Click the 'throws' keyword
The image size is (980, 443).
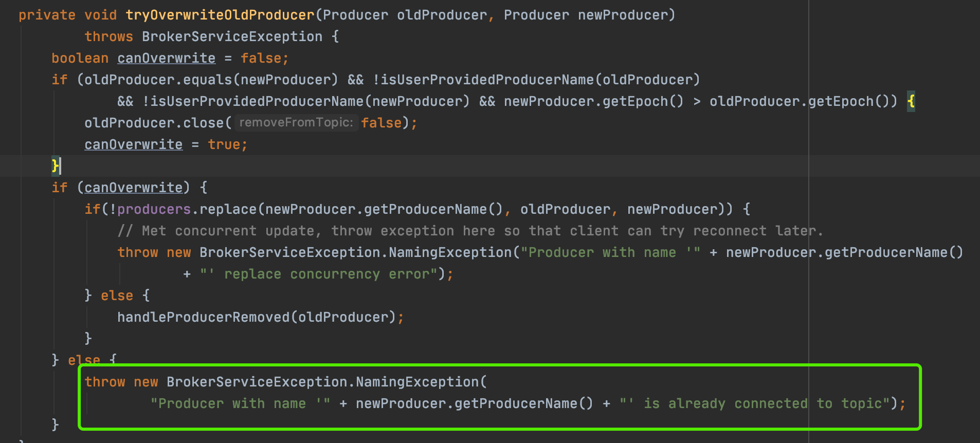[x=109, y=36]
